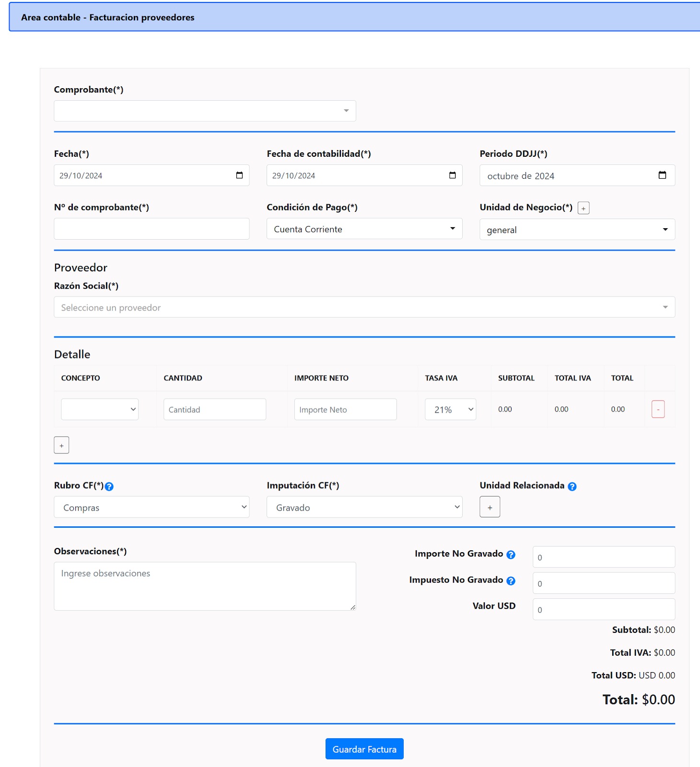Image resolution: width=700 pixels, height=767 pixels.
Task: Open the Fecha de contabilidad calendar icon
Action: click(452, 175)
